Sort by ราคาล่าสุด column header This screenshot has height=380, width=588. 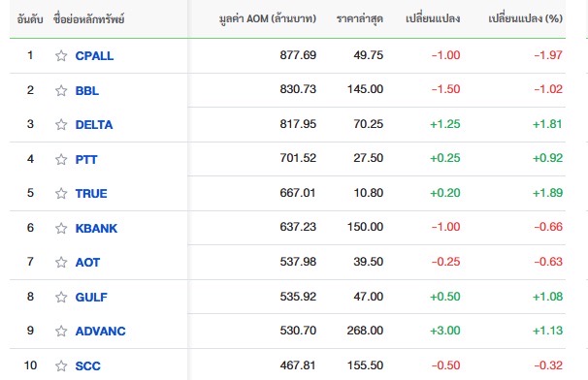pyautogui.click(x=360, y=18)
